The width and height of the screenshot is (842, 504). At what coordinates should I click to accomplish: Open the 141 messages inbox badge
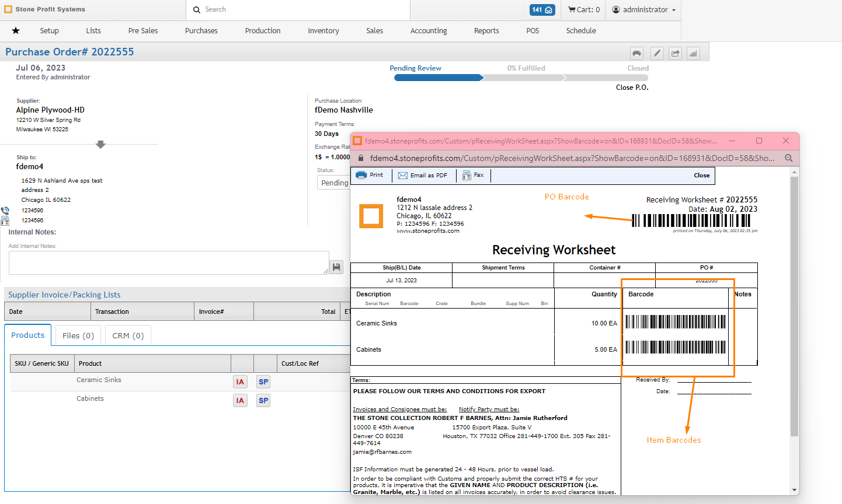[542, 10]
